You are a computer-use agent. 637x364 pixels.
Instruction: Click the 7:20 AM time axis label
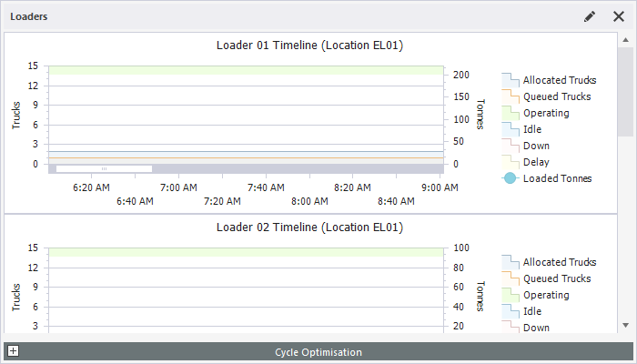coord(222,201)
